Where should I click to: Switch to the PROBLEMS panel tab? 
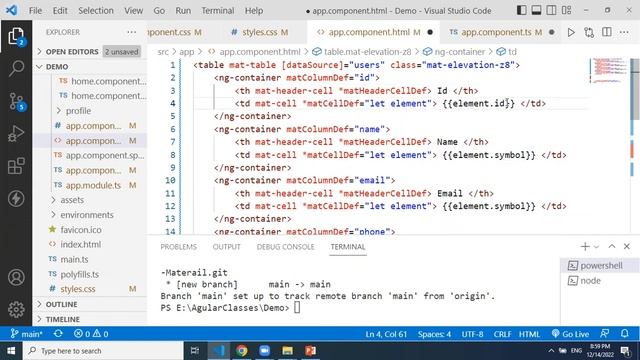[178, 247]
